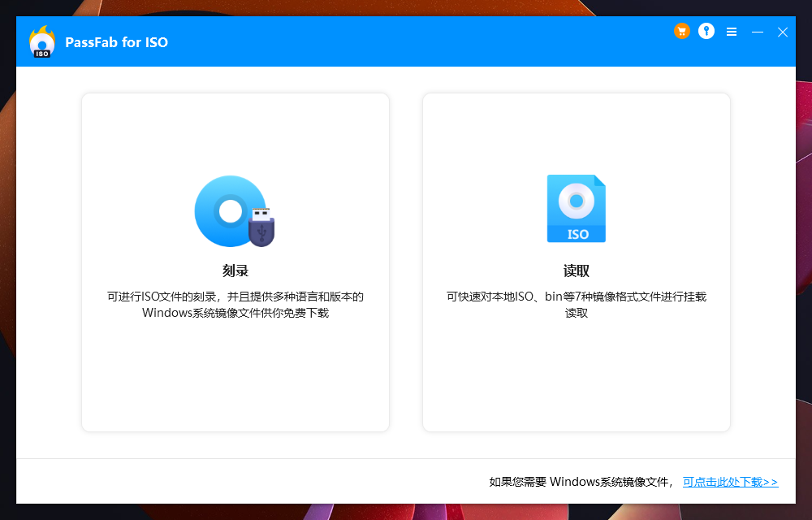Viewport: 812px width, 520px height.
Task: Click the burn description mentioning Windows系统镜像文件
Action: tap(235, 305)
